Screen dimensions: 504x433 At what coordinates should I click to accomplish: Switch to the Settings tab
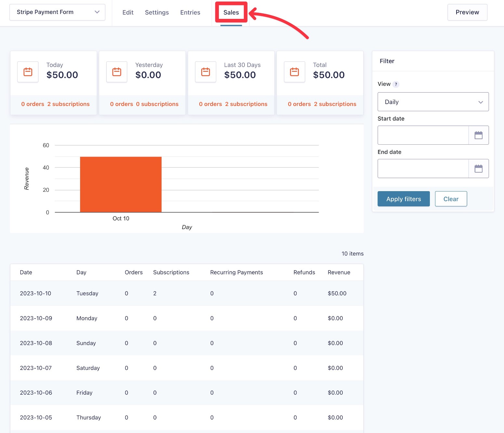pos(157,12)
